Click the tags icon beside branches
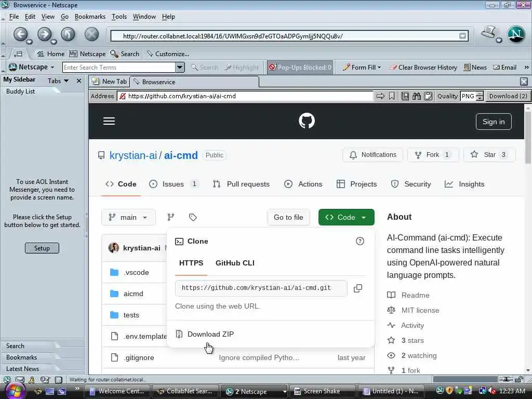Viewport: 532px width, 399px height. [193, 217]
